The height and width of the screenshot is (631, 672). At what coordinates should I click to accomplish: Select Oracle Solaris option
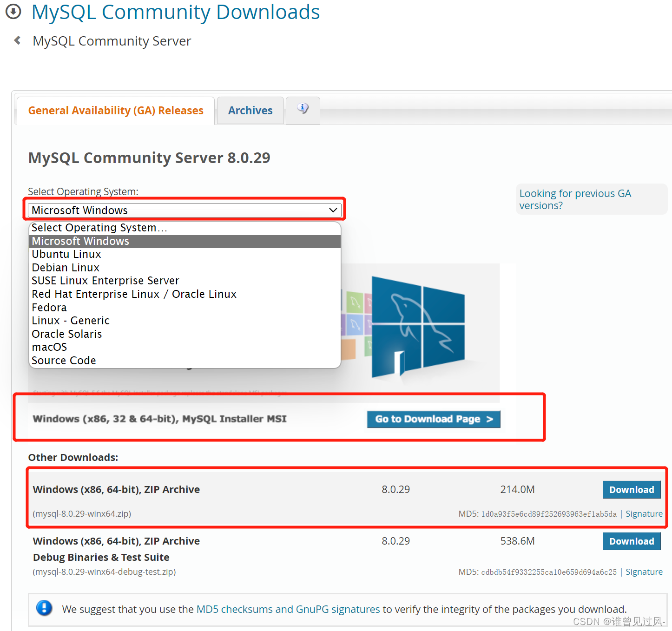point(184,334)
